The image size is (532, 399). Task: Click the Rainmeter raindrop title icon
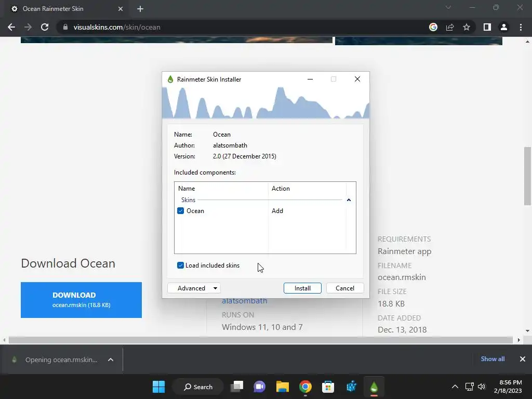tap(170, 79)
